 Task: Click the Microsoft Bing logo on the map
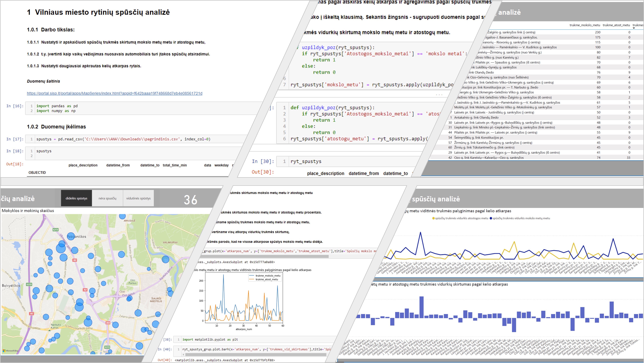(x=11, y=351)
